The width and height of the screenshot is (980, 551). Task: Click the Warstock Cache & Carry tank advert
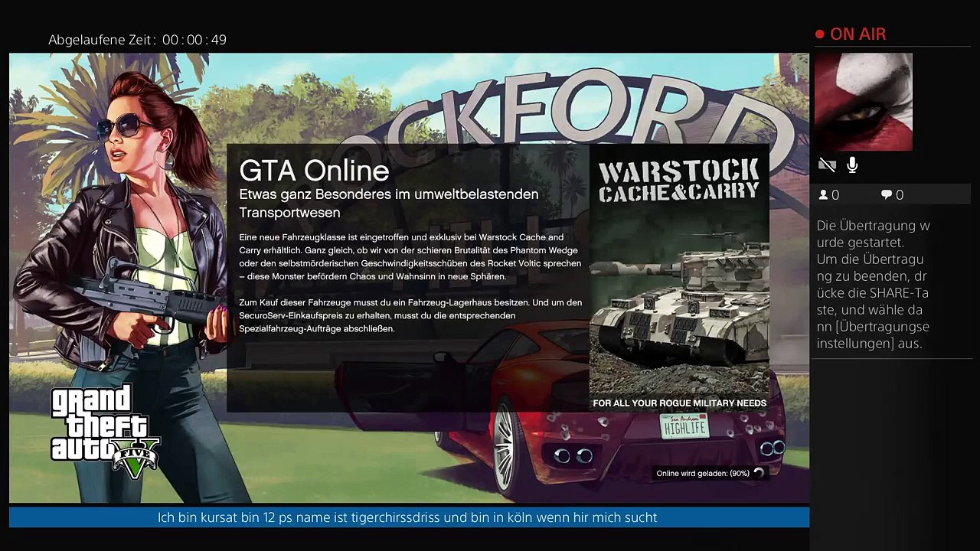(x=679, y=279)
